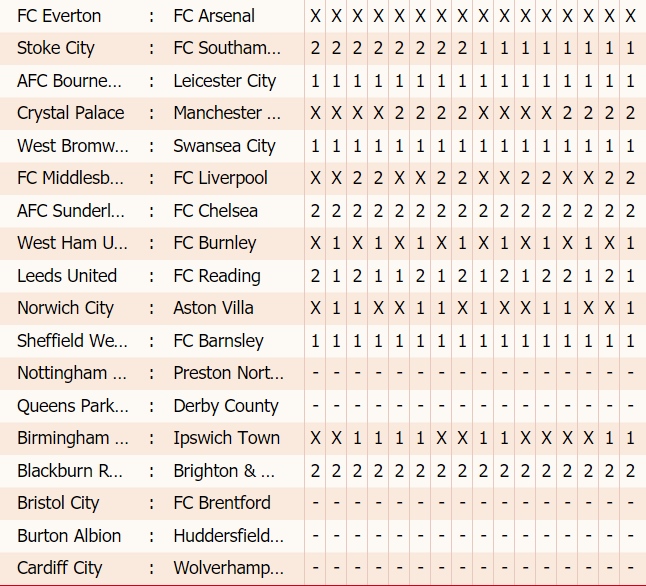
Task: Click the FC Arsenal away team
Action: [214, 16]
